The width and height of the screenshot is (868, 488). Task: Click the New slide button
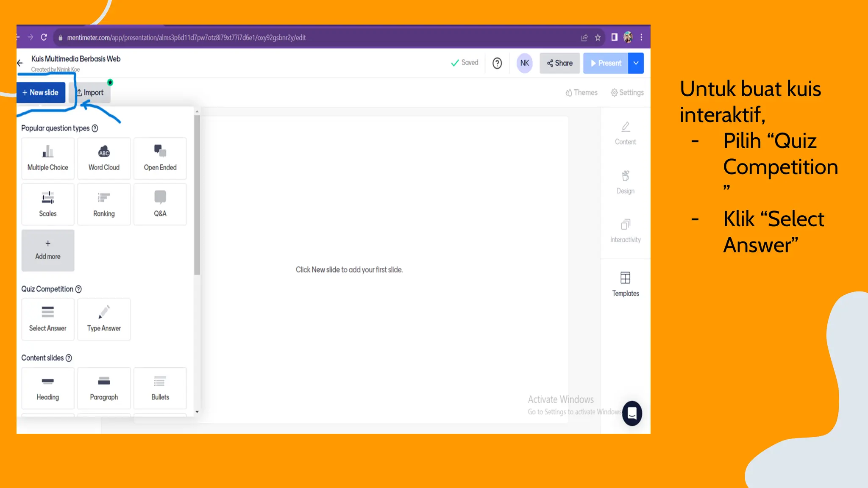coord(41,92)
